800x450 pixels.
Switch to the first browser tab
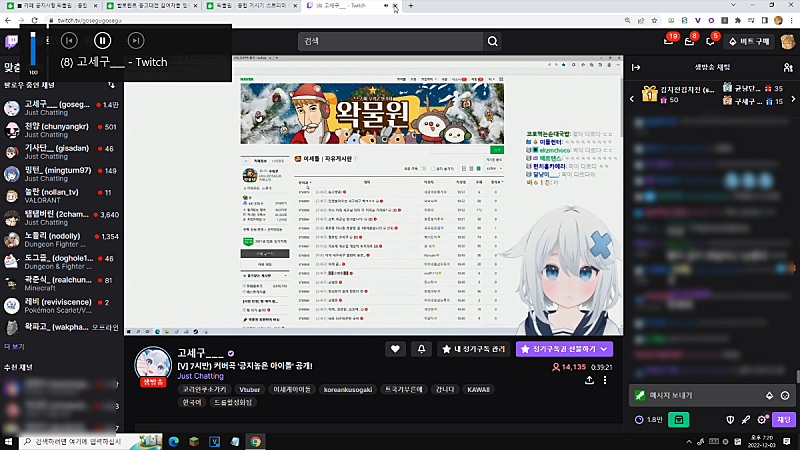click(52, 6)
